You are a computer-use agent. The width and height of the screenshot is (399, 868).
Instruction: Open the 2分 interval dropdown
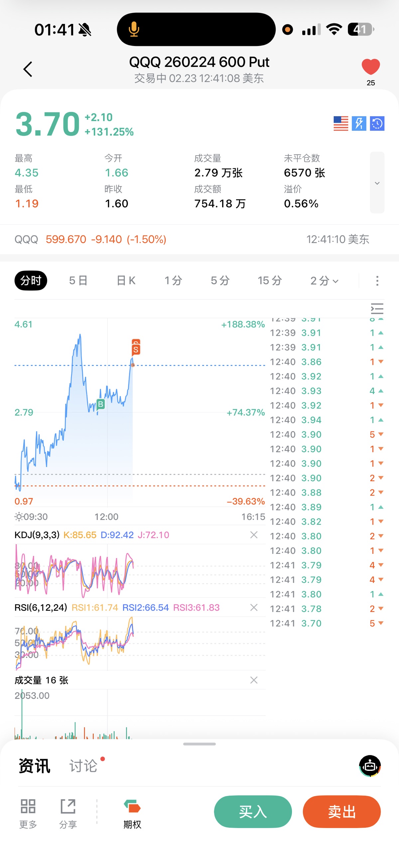pos(324,280)
